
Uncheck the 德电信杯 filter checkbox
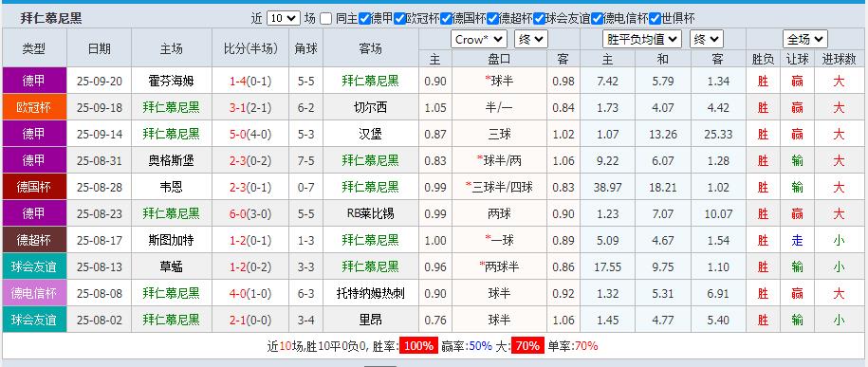click(x=597, y=18)
